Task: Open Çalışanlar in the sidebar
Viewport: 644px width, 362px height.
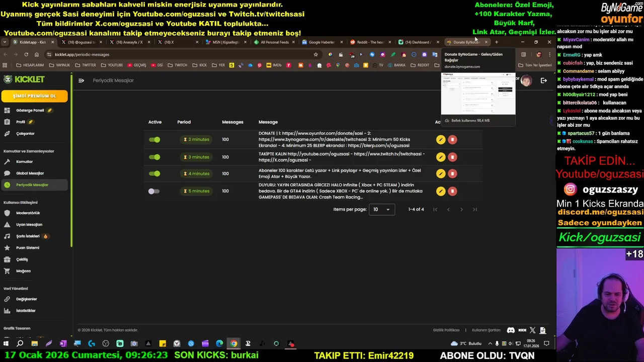Action: (34, 134)
